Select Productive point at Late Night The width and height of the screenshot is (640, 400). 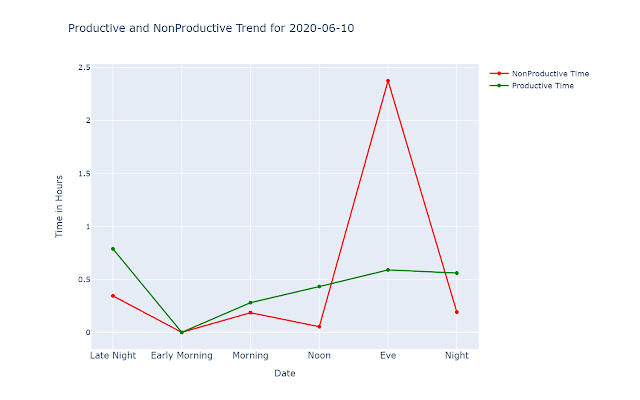[113, 249]
